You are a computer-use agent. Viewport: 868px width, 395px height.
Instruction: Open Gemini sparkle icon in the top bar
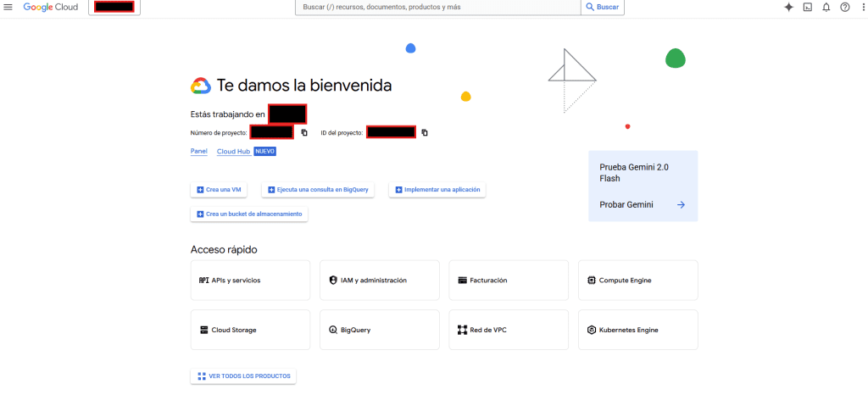click(789, 7)
